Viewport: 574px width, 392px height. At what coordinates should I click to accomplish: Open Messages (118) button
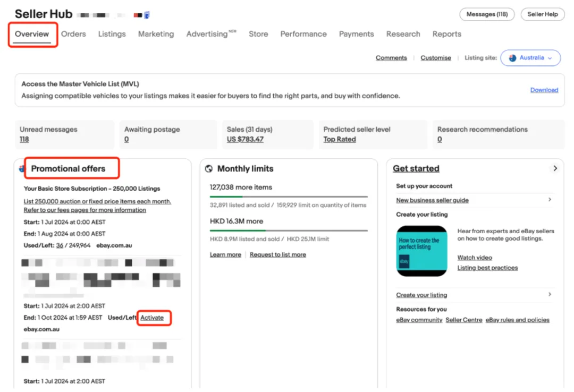487,14
